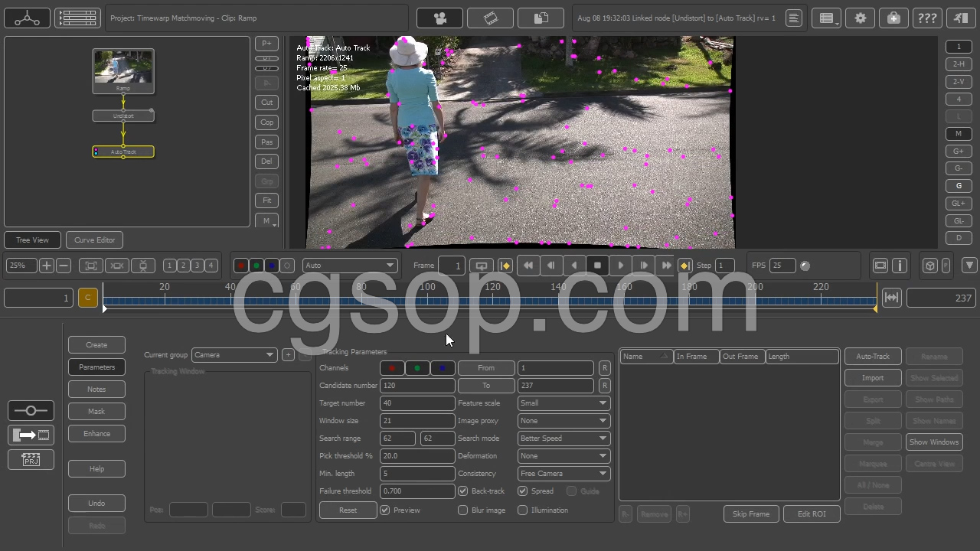Toggle the viewer red channel button
This screenshot has height=551, width=980.
240,266
